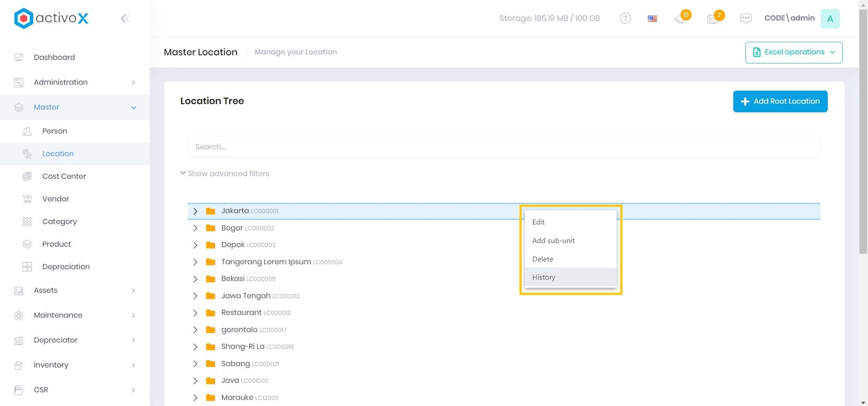Click the US flag language icon
Image resolution: width=868 pixels, height=406 pixels.
coord(652,18)
